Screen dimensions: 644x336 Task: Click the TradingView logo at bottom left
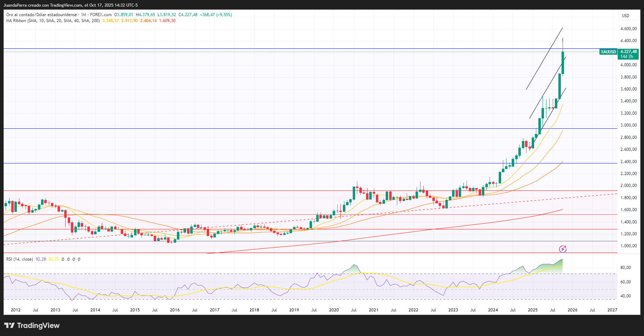tap(32, 325)
